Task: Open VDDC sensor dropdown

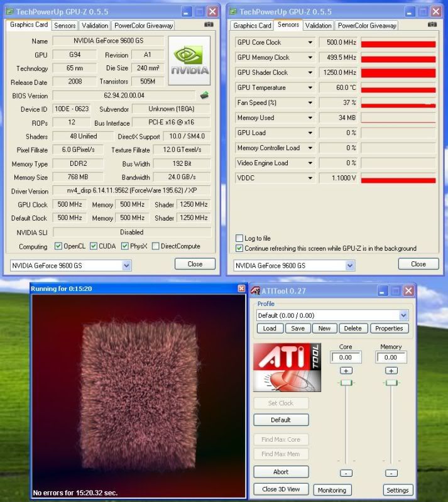Action: pos(310,178)
